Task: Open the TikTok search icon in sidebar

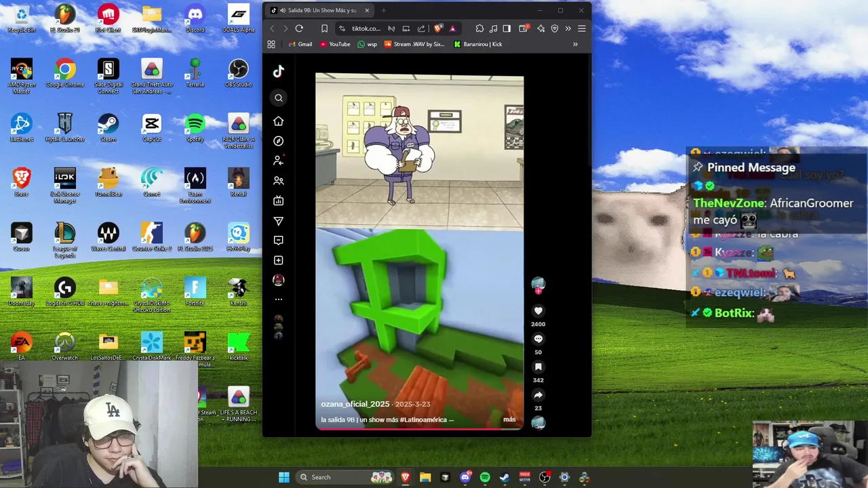Action: [279, 98]
